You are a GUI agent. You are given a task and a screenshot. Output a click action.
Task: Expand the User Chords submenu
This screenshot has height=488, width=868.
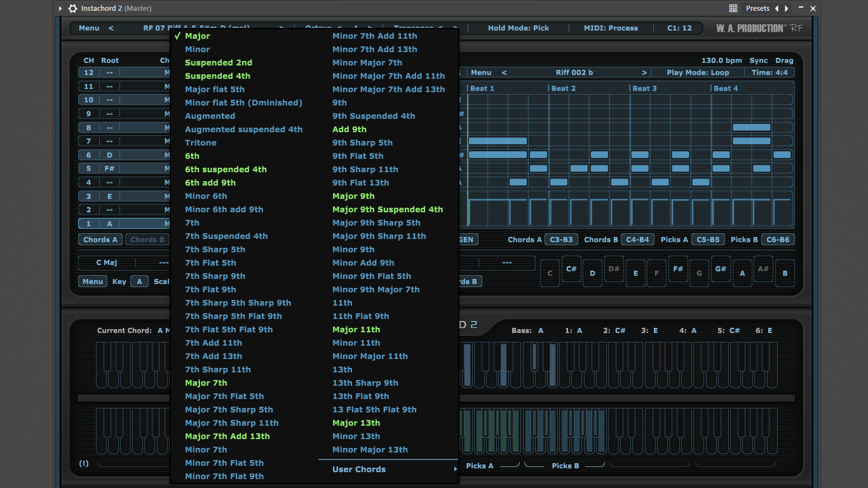click(388, 470)
